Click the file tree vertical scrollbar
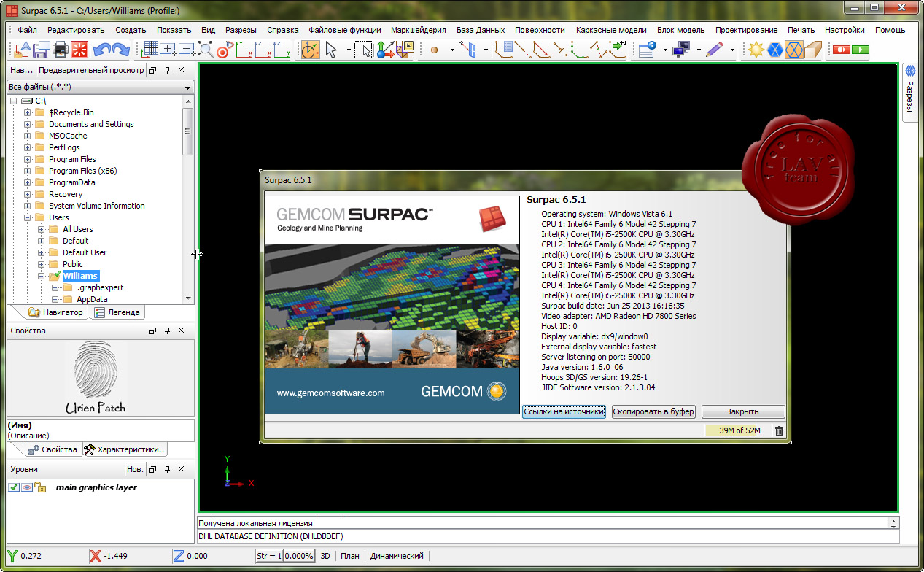924x572 pixels. [188, 200]
